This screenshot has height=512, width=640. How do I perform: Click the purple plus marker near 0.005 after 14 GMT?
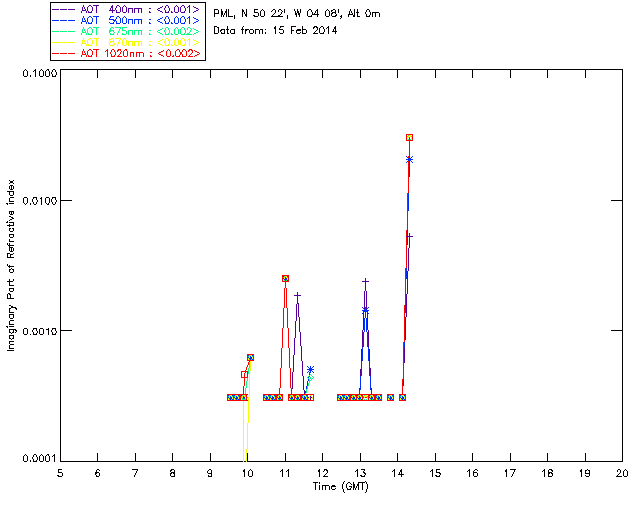pos(409,237)
